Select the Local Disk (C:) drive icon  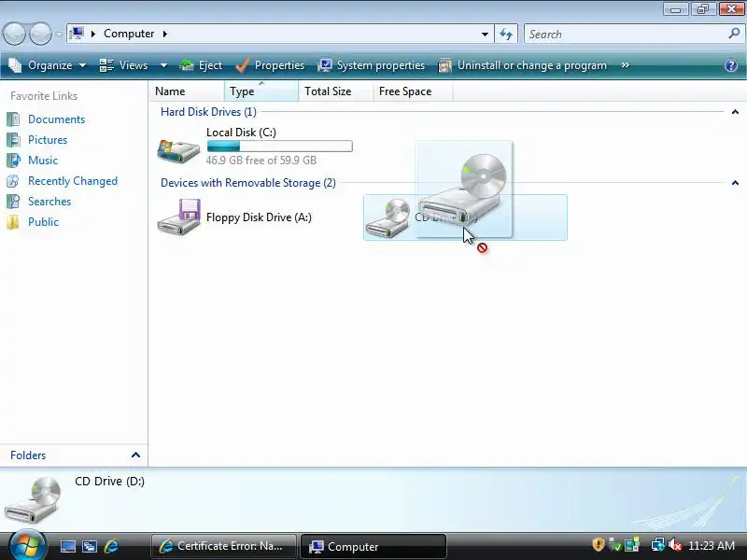178,150
